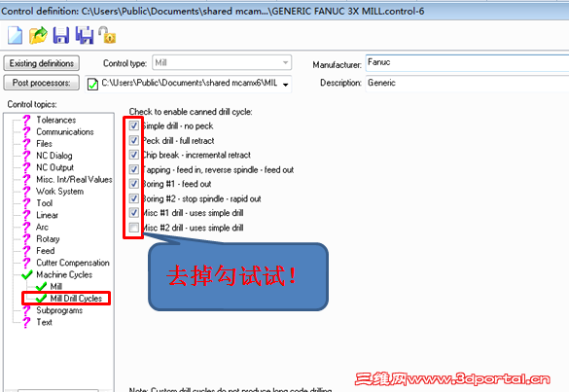Click the question mark beside Subprograms
Image resolution: width=569 pixels, height=392 pixels.
click(26, 310)
